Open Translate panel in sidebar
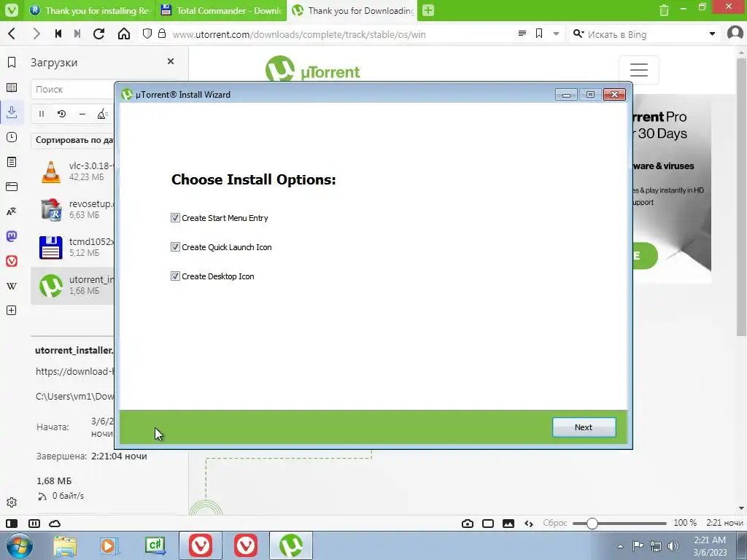 [x=12, y=211]
